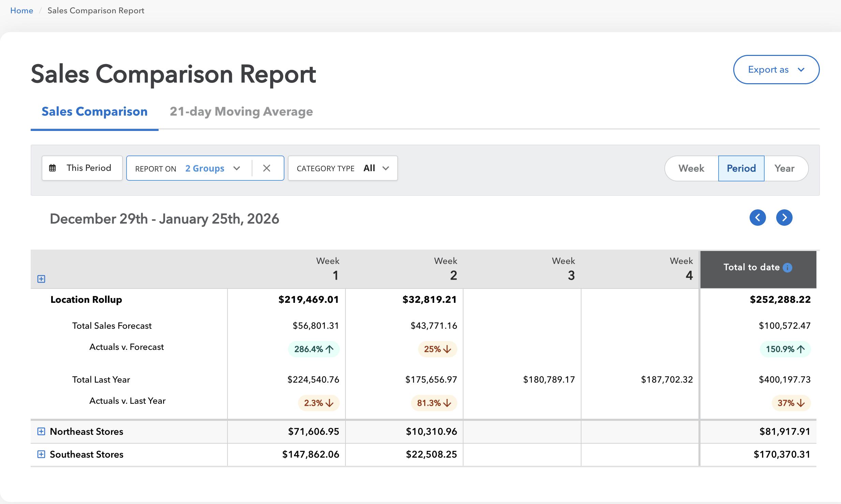Open the Export as dropdown
Screen dimensions: 841x504
[776, 70]
